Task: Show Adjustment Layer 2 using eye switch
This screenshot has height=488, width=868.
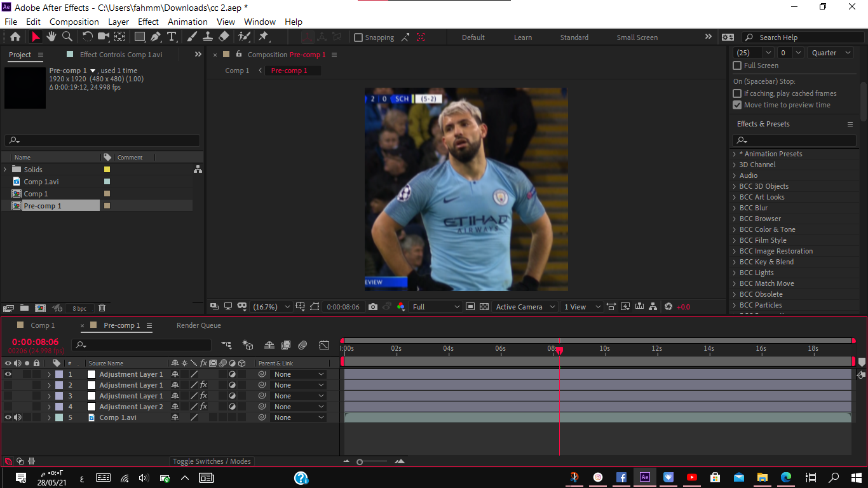Action: click(x=8, y=407)
